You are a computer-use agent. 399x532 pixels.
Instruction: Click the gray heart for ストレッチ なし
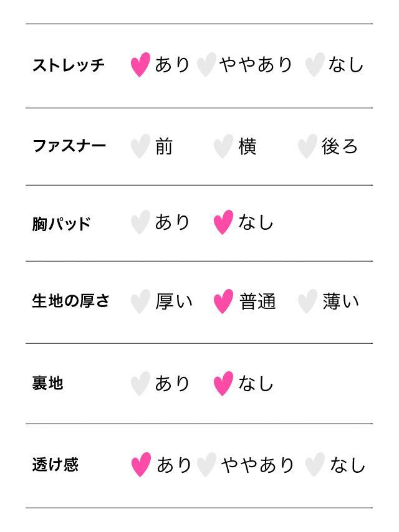(315, 65)
